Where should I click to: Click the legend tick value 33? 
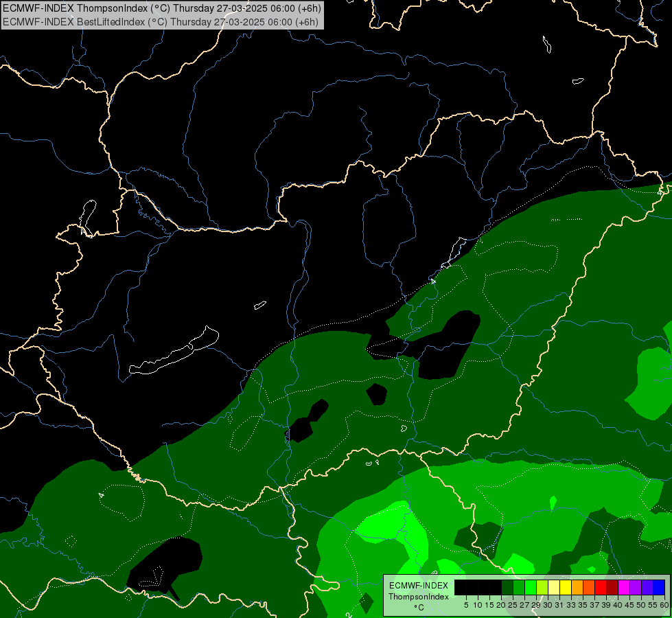[x=571, y=605]
